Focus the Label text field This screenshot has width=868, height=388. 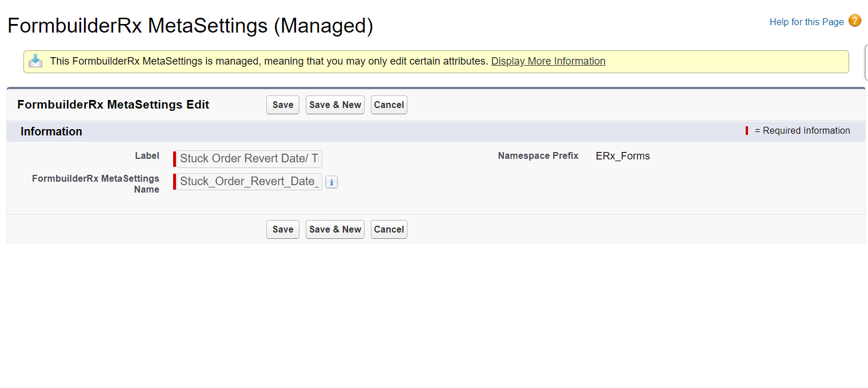point(249,159)
